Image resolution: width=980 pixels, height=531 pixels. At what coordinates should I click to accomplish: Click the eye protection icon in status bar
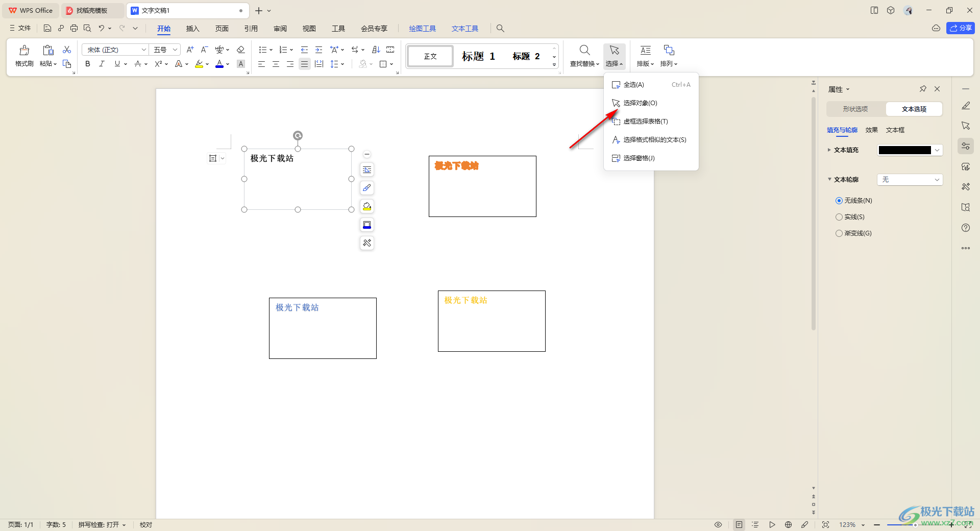(x=718, y=524)
